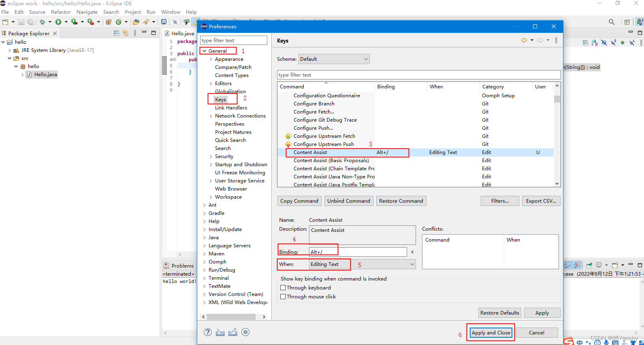Toggle Hide Non-Public Members (green dot)
The image size is (644, 345).
[623, 43]
